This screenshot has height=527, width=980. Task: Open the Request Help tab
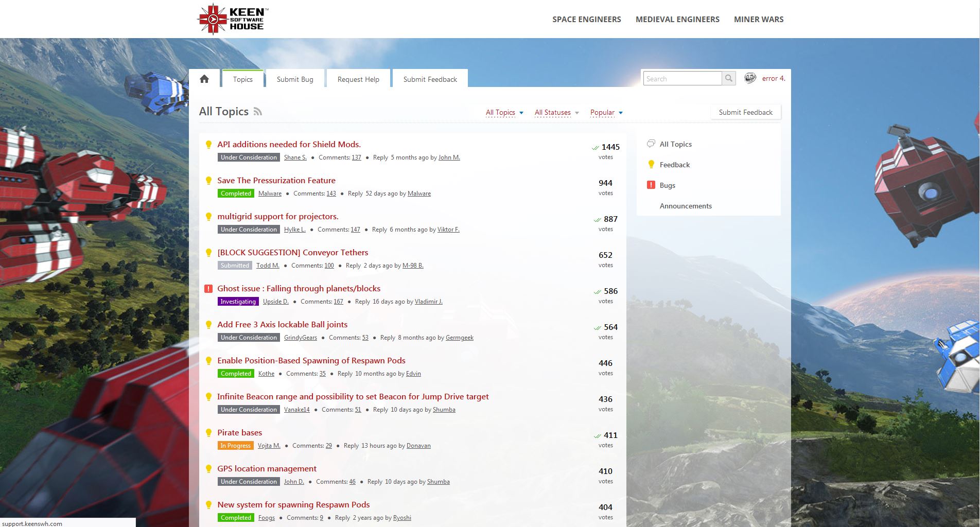pos(358,79)
